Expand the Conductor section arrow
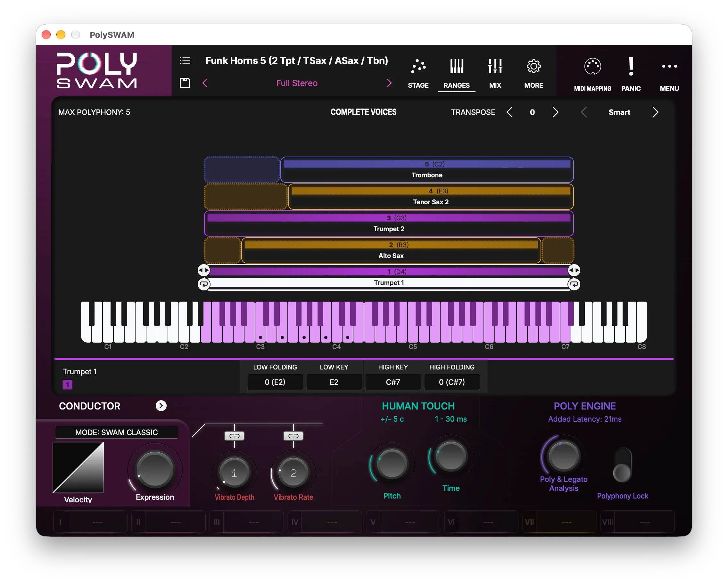Screen dimensions: 728x584 click(x=161, y=406)
